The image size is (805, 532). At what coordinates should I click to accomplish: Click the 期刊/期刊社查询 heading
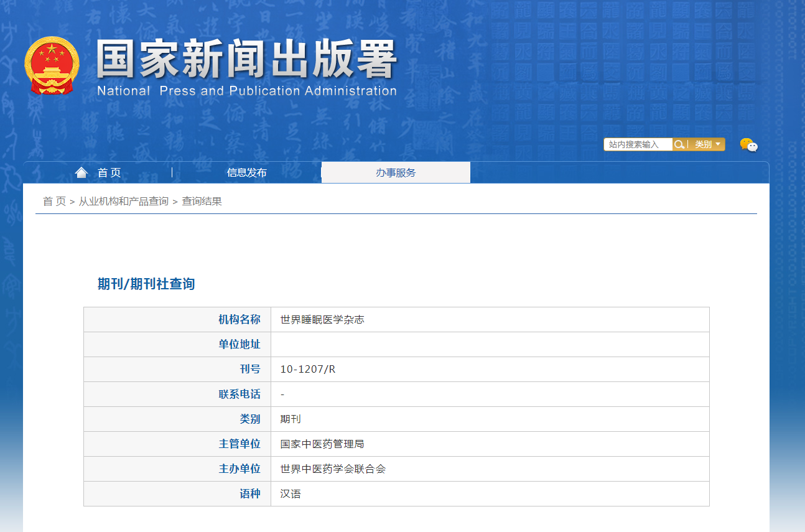click(146, 284)
